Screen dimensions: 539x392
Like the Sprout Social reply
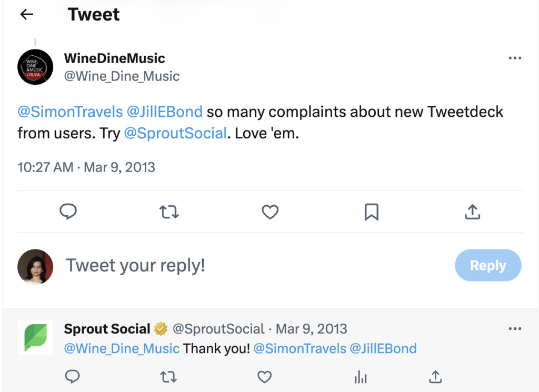pyautogui.click(x=264, y=377)
